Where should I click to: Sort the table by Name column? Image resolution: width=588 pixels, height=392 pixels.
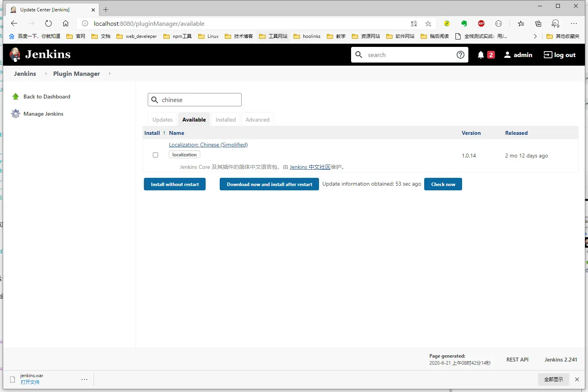[176, 133]
